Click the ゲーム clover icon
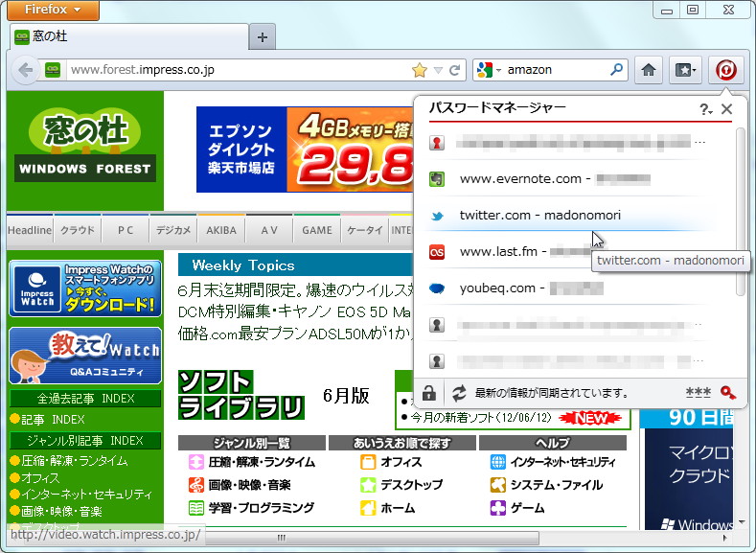This screenshot has width=756, height=553. (498, 508)
